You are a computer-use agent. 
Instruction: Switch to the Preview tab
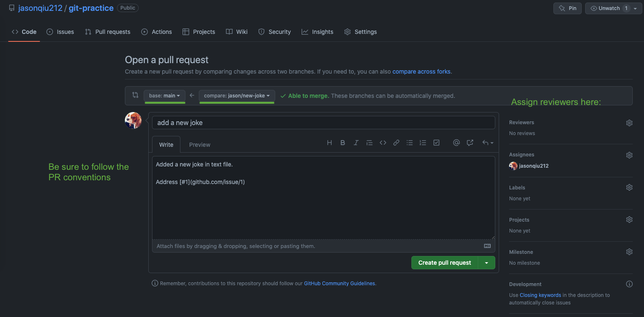[x=200, y=144]
